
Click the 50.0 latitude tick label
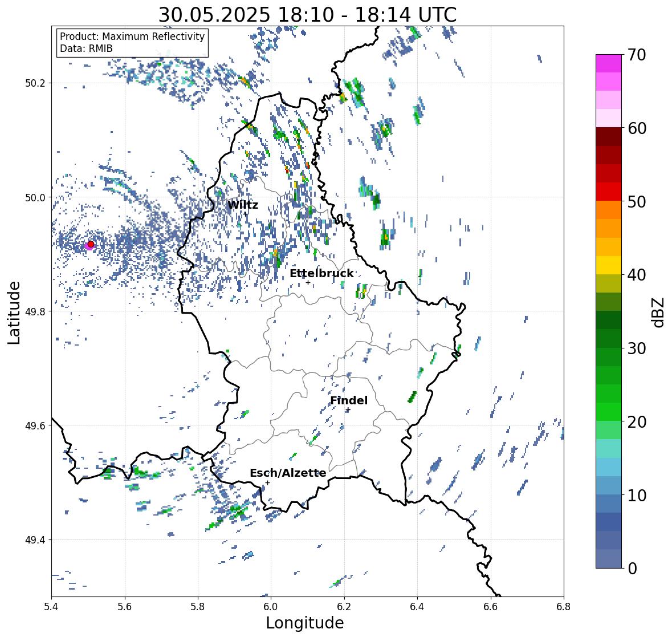click(35, 198)
